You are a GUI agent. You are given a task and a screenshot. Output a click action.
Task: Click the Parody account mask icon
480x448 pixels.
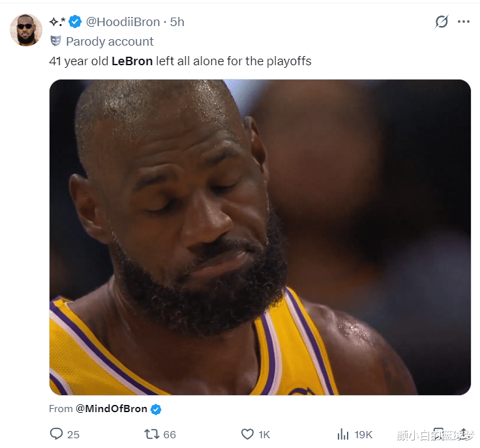(55, 41)
